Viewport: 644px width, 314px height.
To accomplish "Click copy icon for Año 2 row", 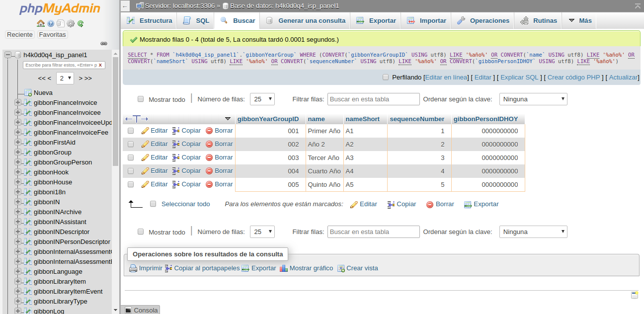I will (176, 144).
